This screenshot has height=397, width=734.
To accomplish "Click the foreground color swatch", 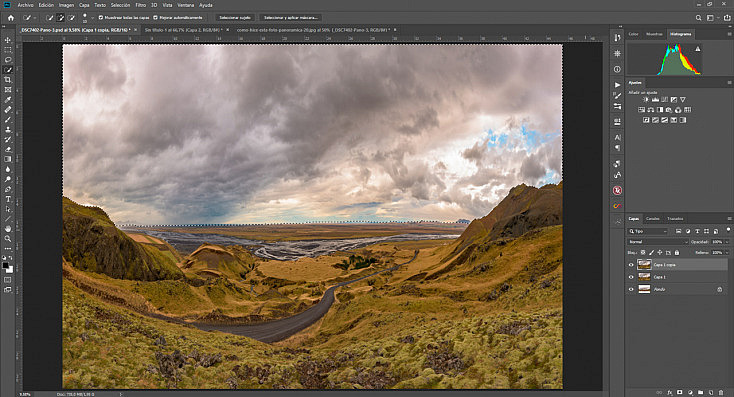I will tap(6, 266).
